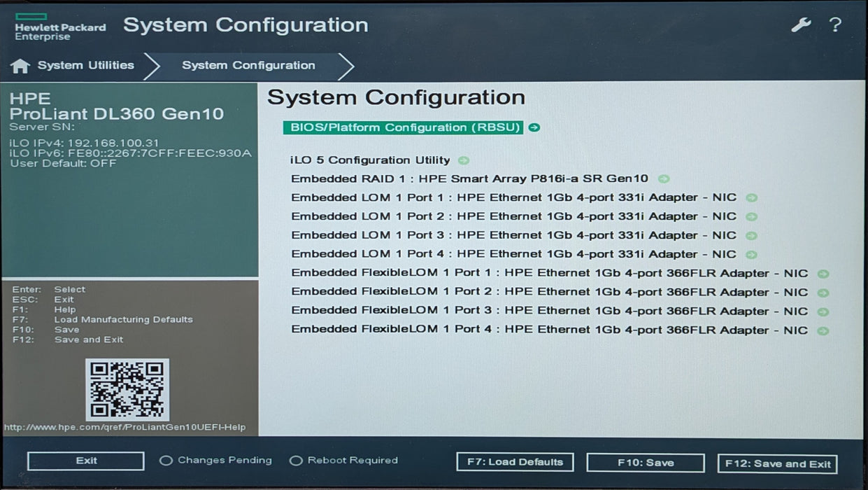868x490 pixels.
Task: Click F10: Save button
Action: [x=645, y=463]
